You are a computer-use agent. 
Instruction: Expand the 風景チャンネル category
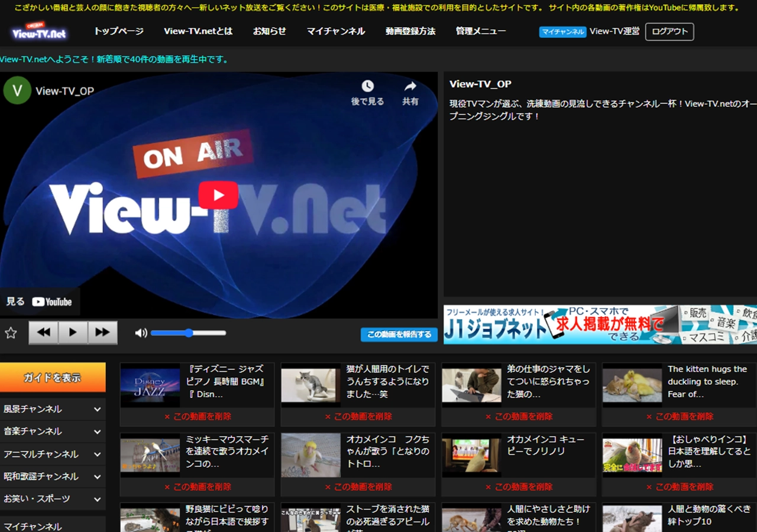[x=53, y=408]
